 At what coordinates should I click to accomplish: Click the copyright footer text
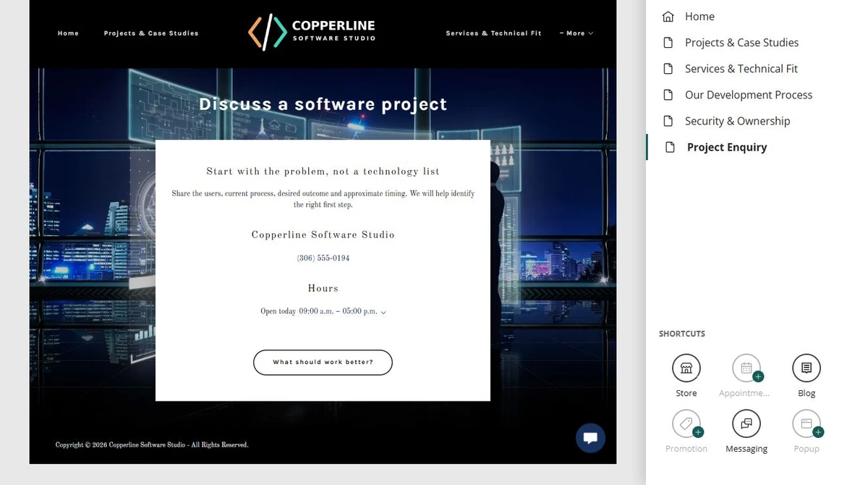[152, 445]
